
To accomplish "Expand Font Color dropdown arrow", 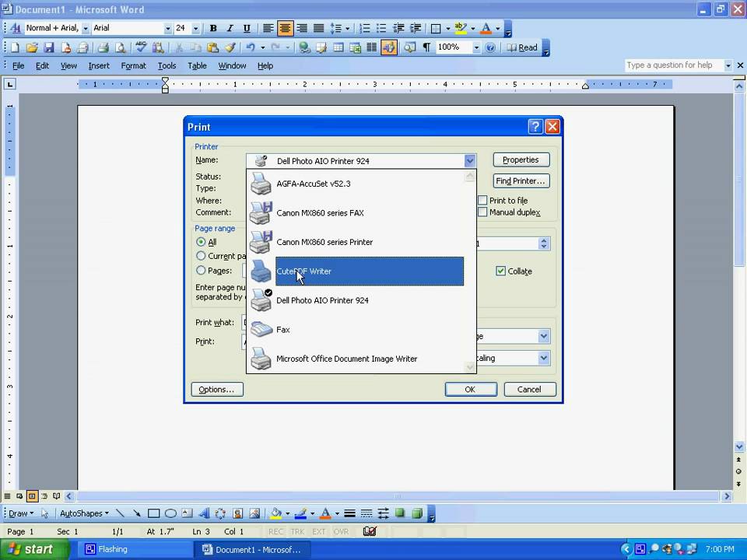I will tap(497, 29).
